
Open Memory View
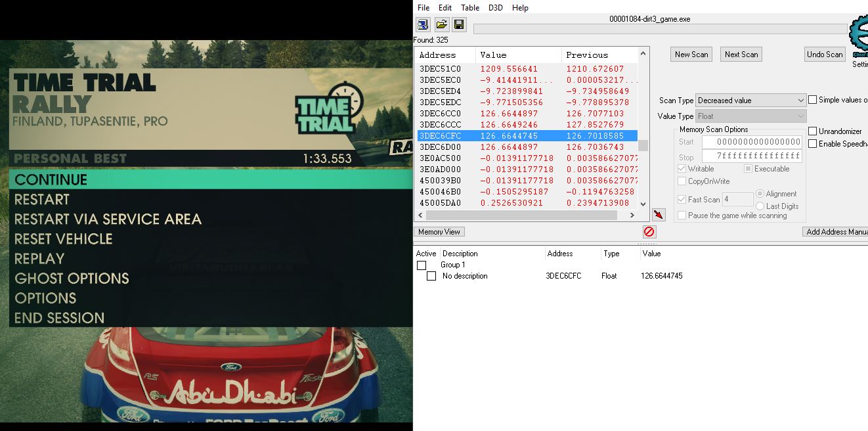pyautogui.click(x=439, y=232)
